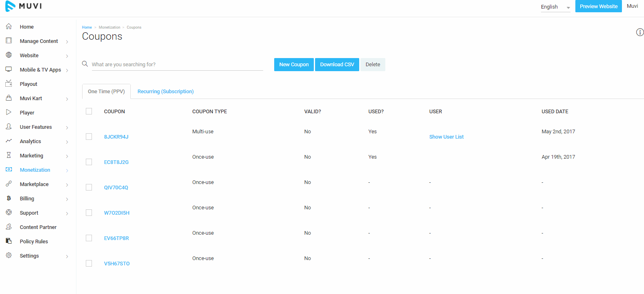Viewport: 644px width, 294px height.
Task: Open the Content Partner menu item
Action: click(38, 227)
